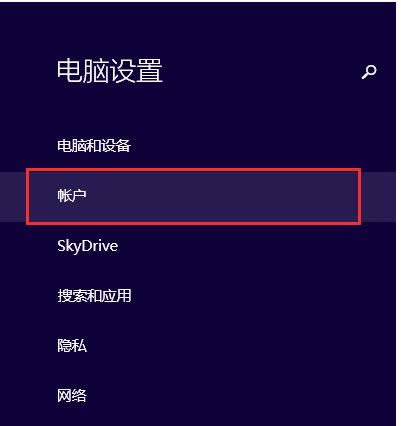401x426 pixels.
Task: Click the 电脑和设备 label below the title
Action: click(x=94, y=146)
